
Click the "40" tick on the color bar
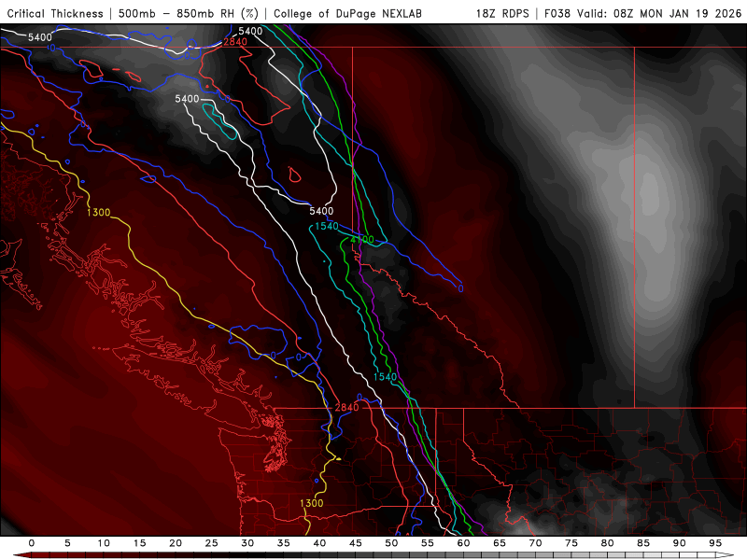[319, 543]
